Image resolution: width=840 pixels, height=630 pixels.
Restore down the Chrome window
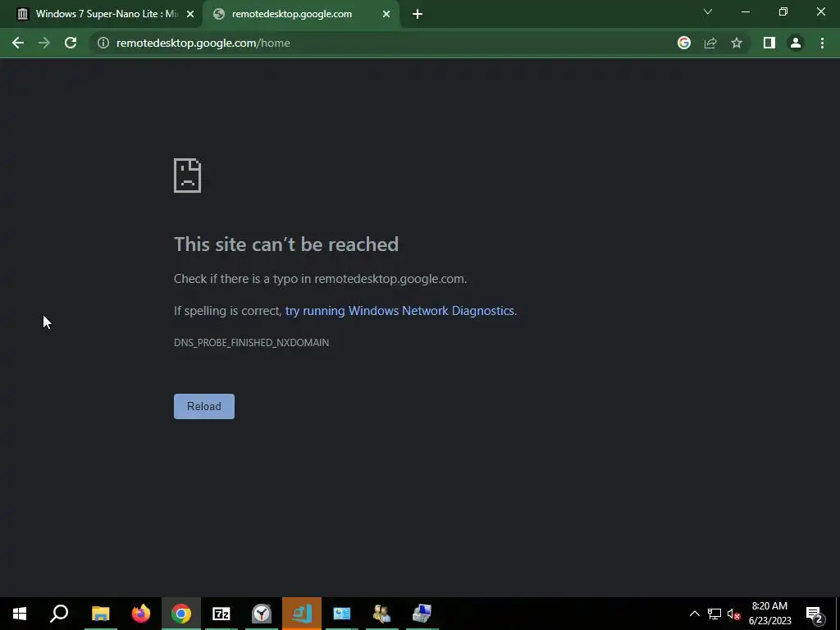point(783,11)
